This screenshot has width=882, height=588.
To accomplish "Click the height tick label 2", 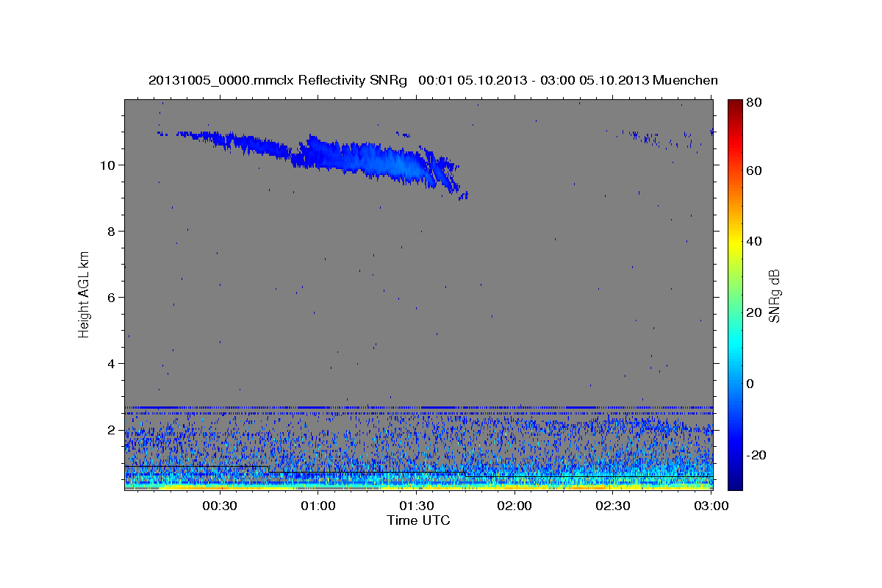I will (x=111, y=429).
